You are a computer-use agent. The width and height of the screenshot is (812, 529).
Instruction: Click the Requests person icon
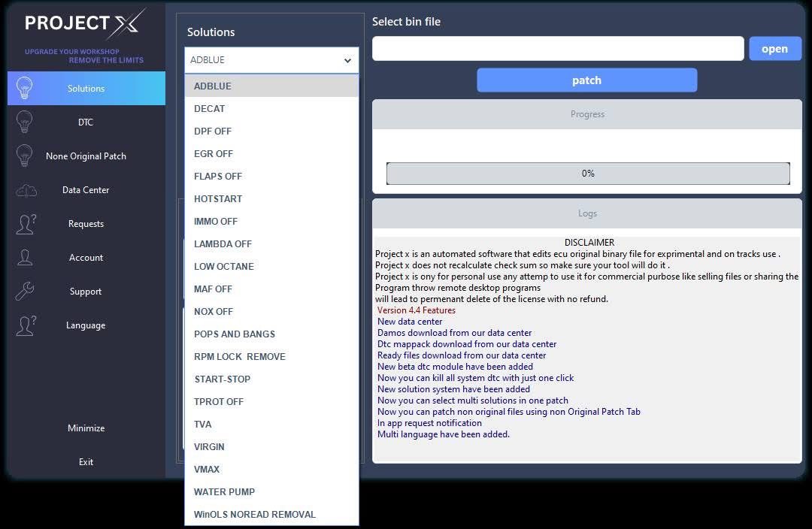[26, 224]
